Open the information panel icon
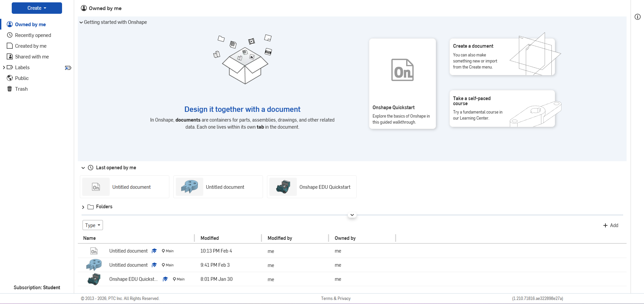 (x=637, y=17)
